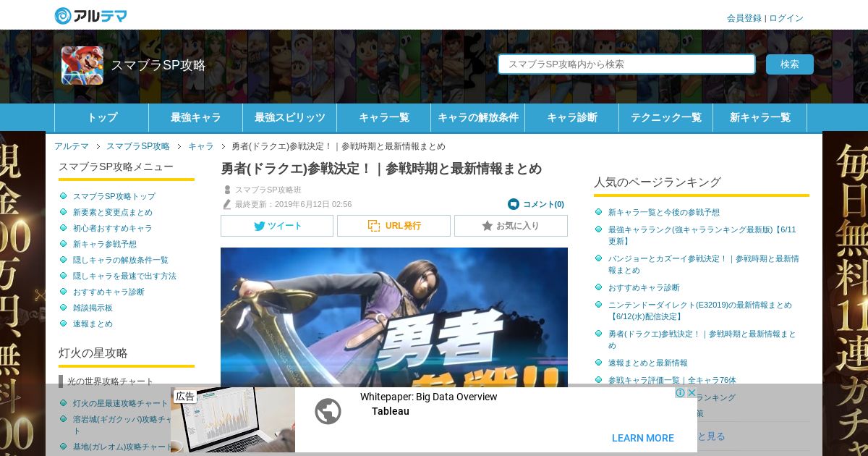Open スマブラSP攻略トップ sidebar link
The height and width of the screenshot is (456, 868).
[x=114, y=196]
